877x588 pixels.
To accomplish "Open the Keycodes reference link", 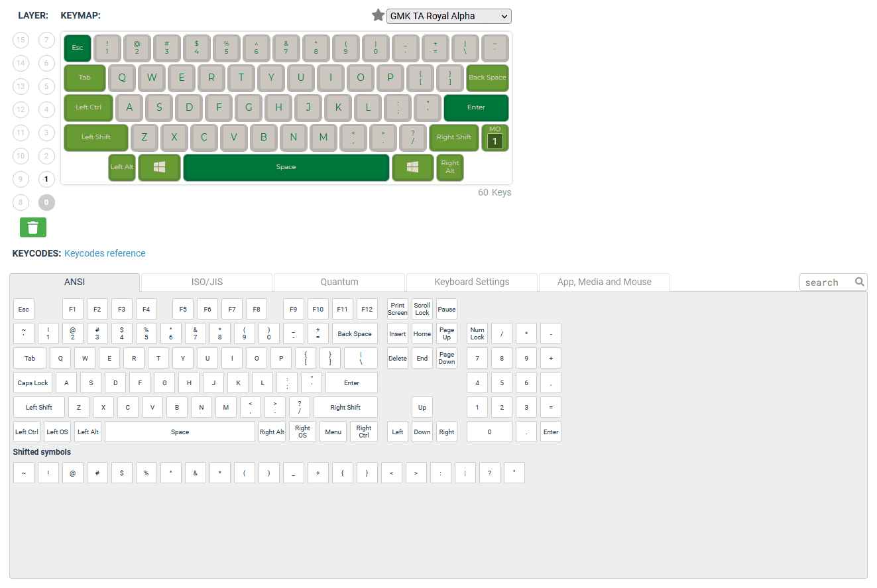I will pyautogui.click(x=105, y=253).
